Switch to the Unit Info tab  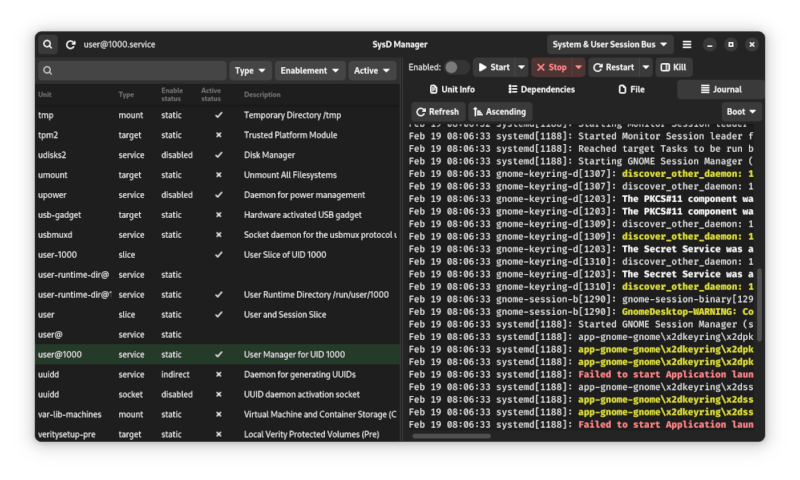coord(451,90)
